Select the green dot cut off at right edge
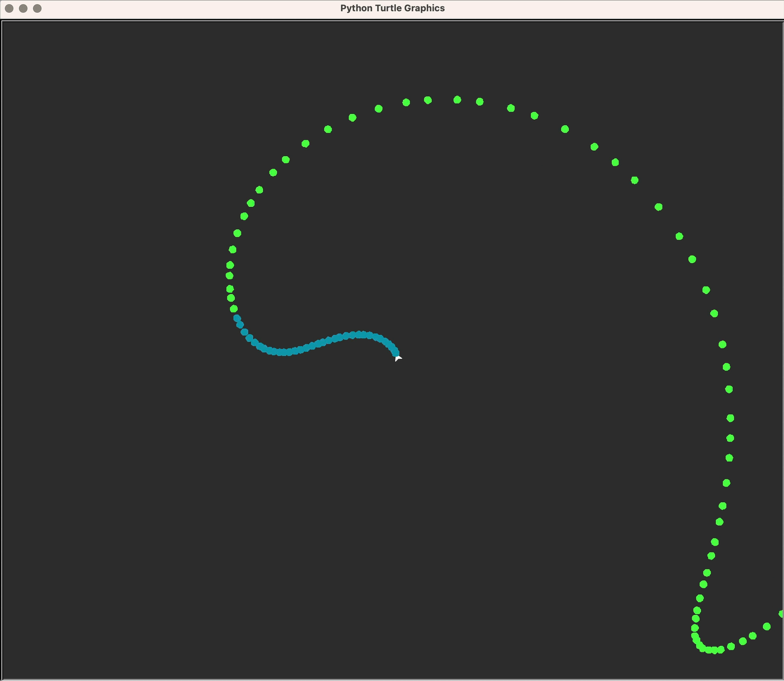The image size is (784, 681). [781, 613]
